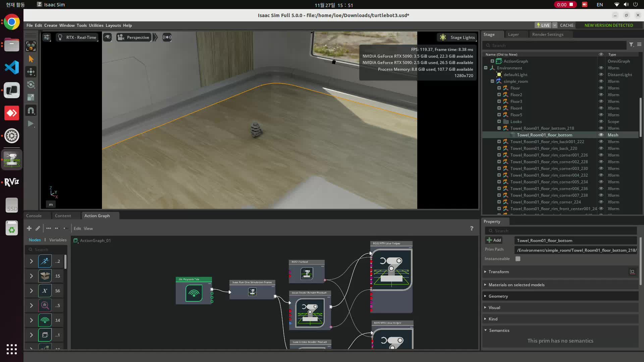Select the ROS2 Context node icon
Screen dimensions: 644x362
point(307,274)
